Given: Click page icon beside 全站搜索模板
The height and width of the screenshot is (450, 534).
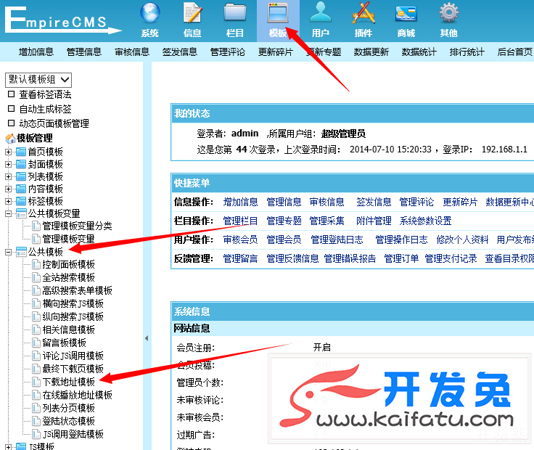Looking at the screenshot, I should 36,277.
